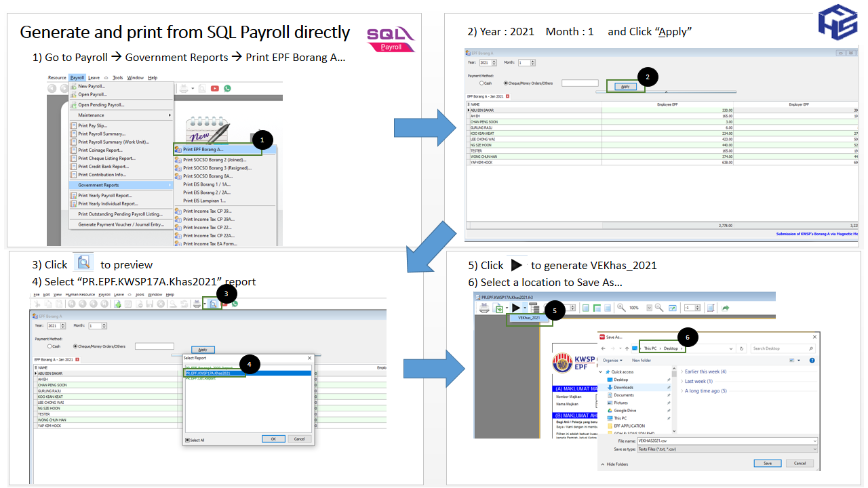868x488 pixels.
Task: Choose Print EPF Borang A menu item
Action: (203, 149)
